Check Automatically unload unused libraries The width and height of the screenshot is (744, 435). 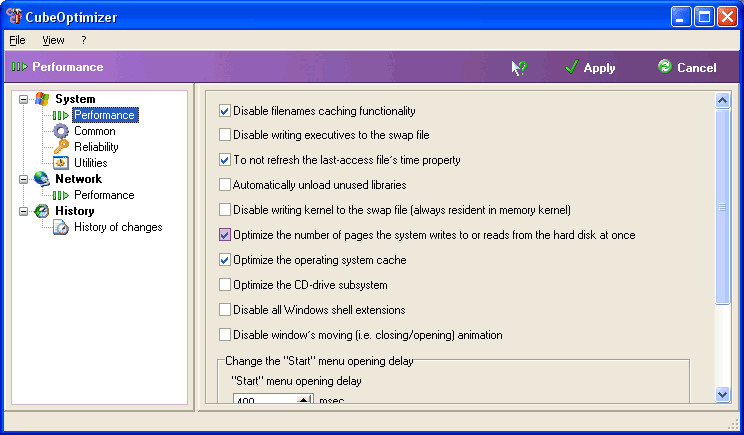(x=225, y=185)
